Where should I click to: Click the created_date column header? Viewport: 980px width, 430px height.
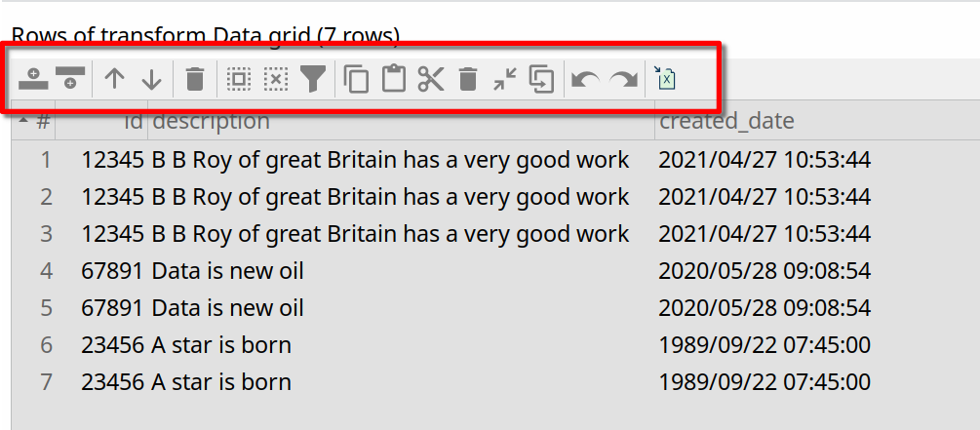(x=726, y=121)
